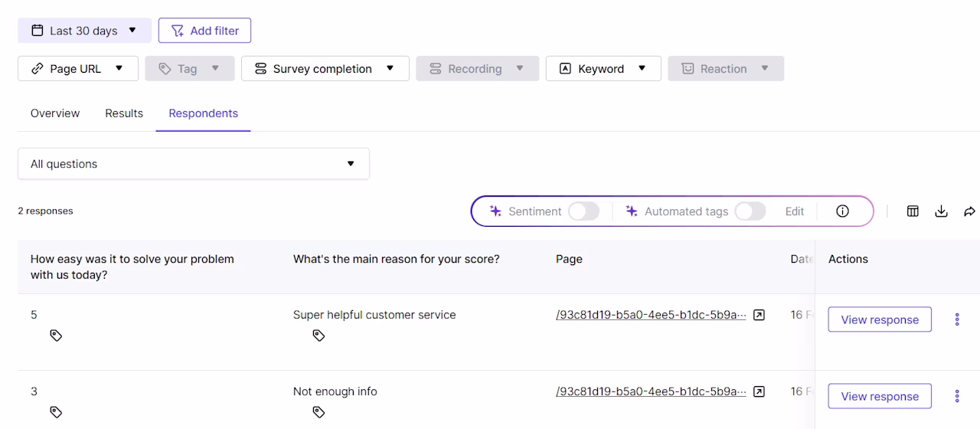Select the Respondents tab
This screenshot has width=980, height=429.
(203, 113)
